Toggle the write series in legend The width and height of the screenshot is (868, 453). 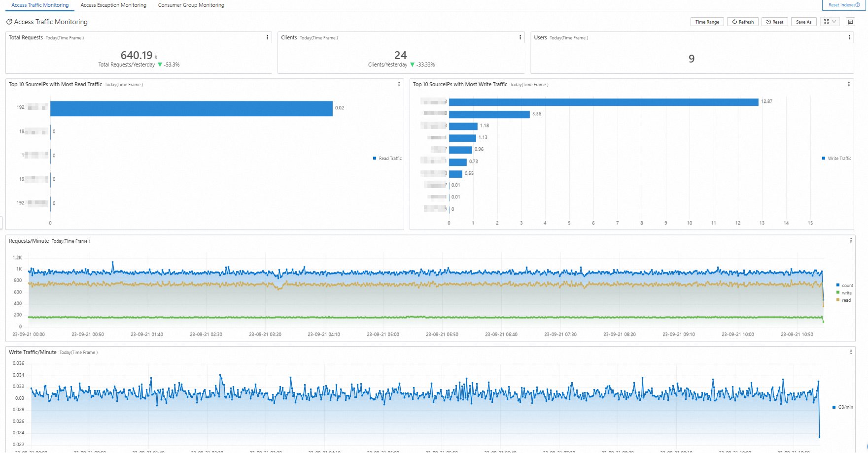(x=844, y=293)
